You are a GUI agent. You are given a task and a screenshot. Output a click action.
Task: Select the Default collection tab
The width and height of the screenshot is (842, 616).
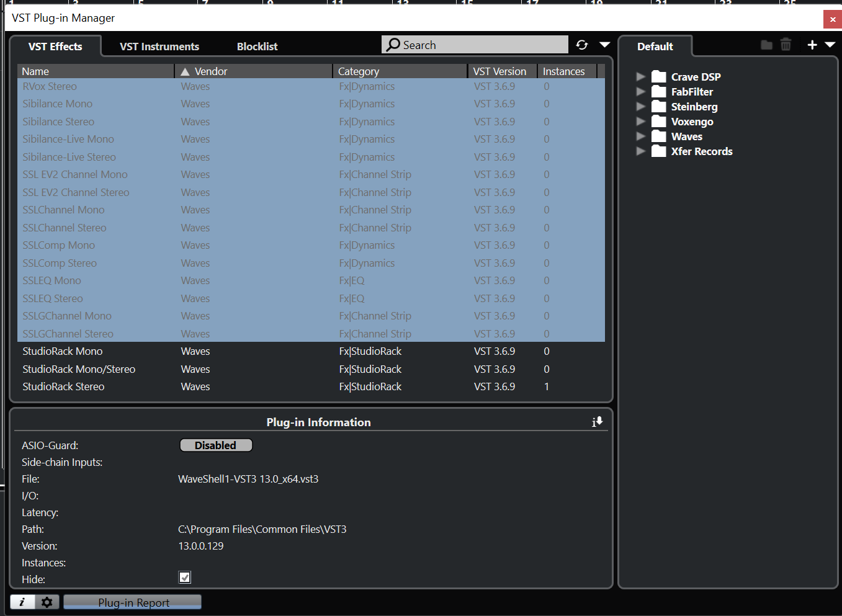[655, 47]
